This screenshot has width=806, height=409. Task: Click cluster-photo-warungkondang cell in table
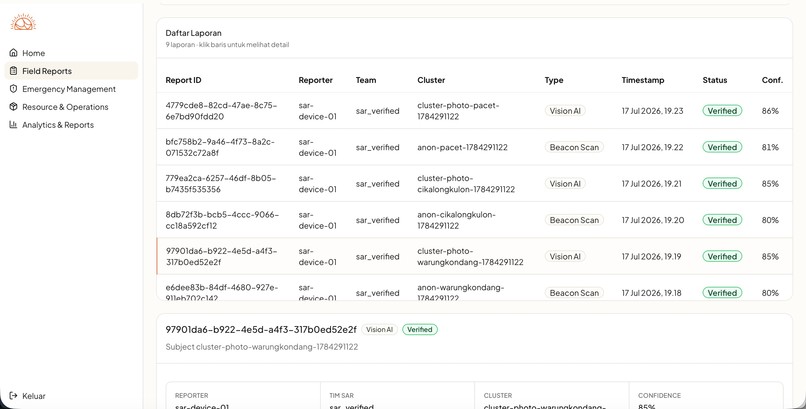click(470, 256)
